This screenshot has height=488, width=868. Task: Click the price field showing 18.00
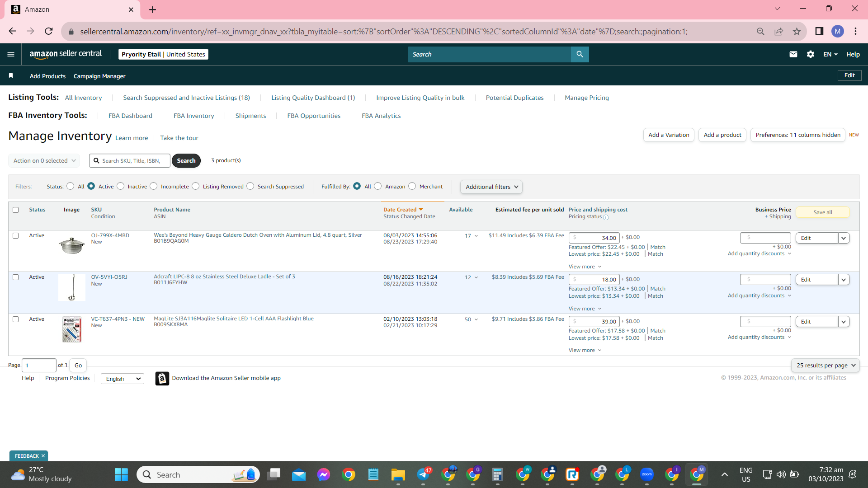click(594, 280)
